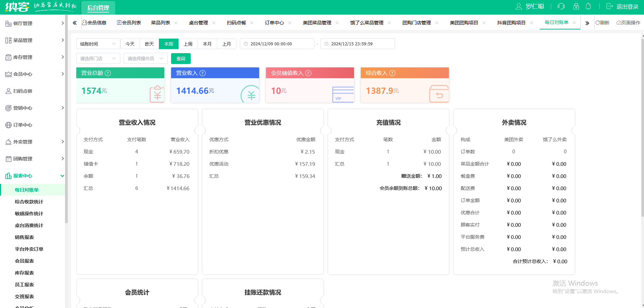This screenshot has width=644, height=308.
Task: Click the 查询 search button
Action: 181,58
